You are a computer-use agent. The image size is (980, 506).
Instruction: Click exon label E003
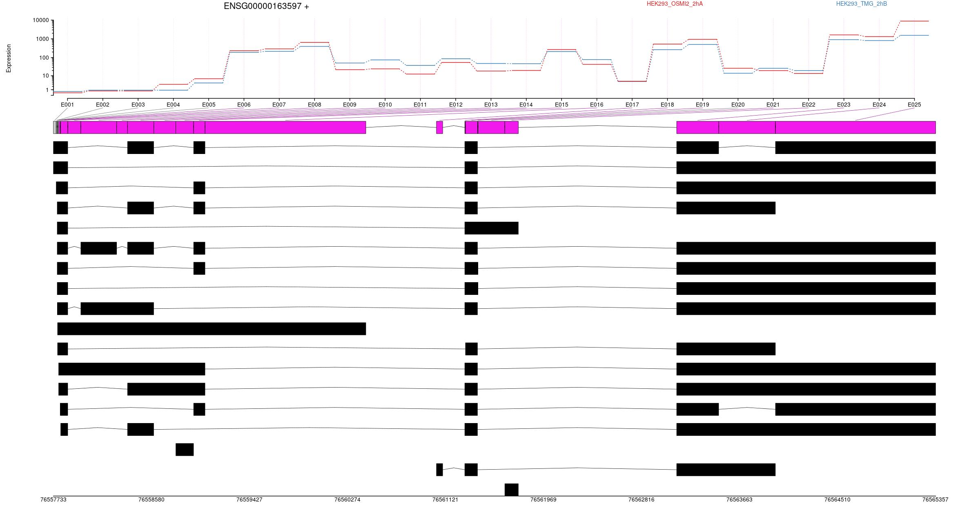[138, 105]
